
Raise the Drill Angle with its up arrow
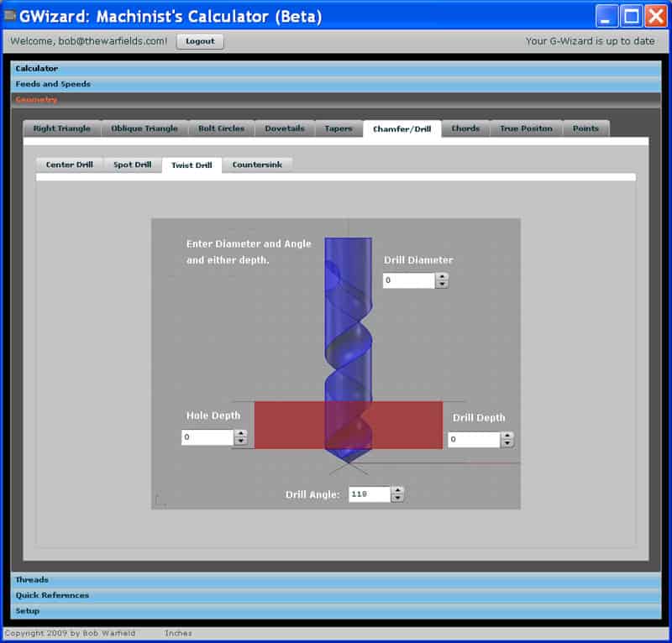click(399, 490)
